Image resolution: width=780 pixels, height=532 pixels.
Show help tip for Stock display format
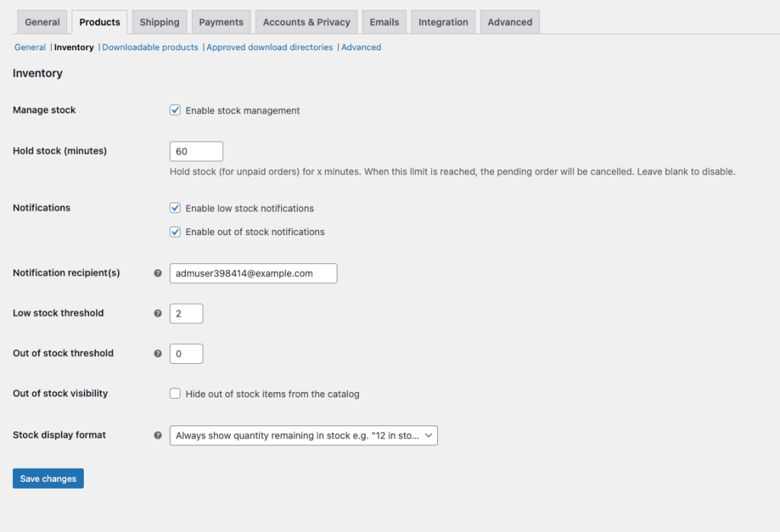tap(158, 435)
